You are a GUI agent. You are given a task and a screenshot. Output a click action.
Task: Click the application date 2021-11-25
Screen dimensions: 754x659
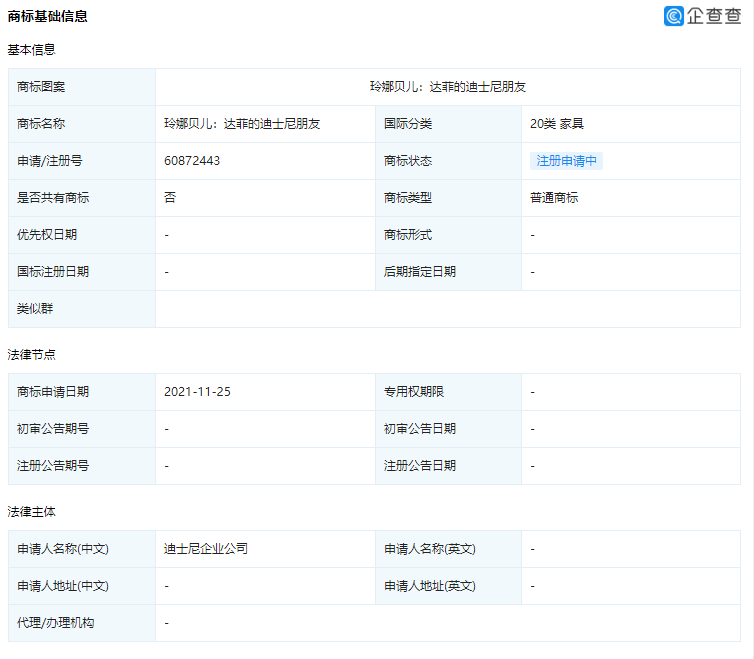[x=197, y=392]
